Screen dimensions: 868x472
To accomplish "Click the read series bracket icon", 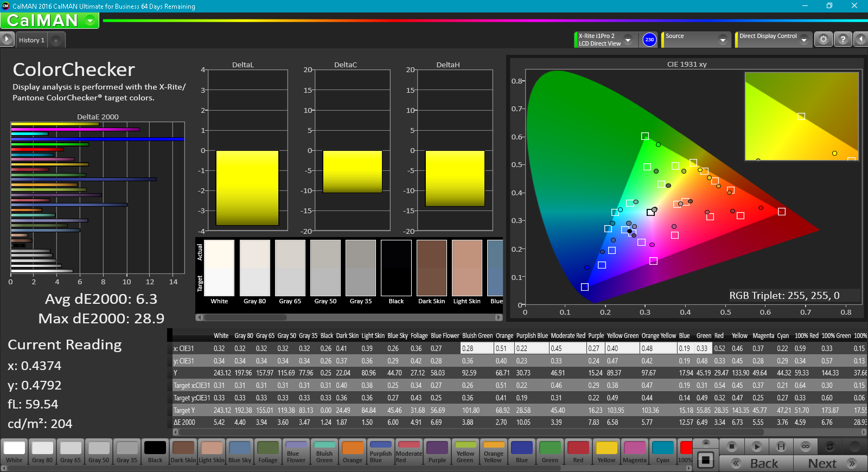I will point(781,447).
